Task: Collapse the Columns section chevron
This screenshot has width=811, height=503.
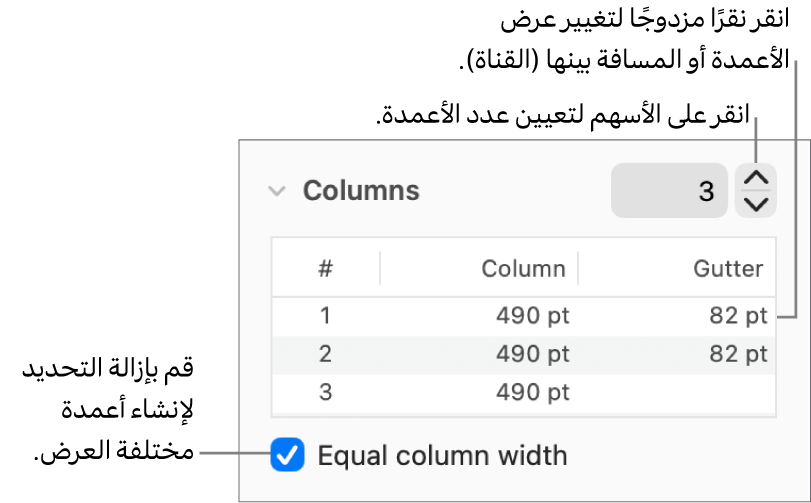Action: coord(277,191)
